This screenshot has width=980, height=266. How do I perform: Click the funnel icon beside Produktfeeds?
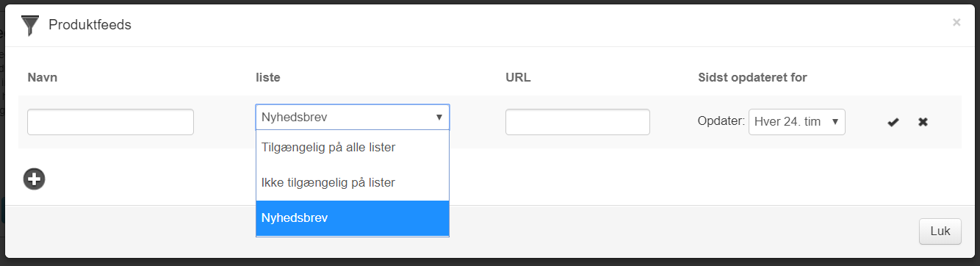pos(29,26)
